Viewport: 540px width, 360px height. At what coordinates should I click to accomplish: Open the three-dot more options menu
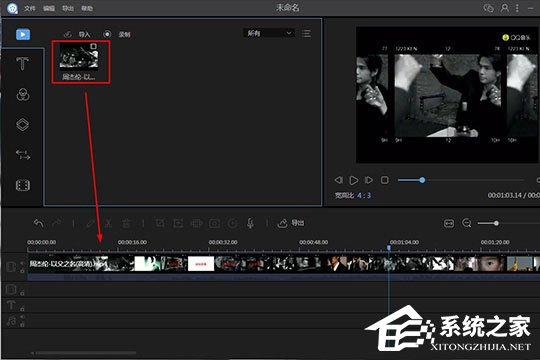click(x=517, y=8)
